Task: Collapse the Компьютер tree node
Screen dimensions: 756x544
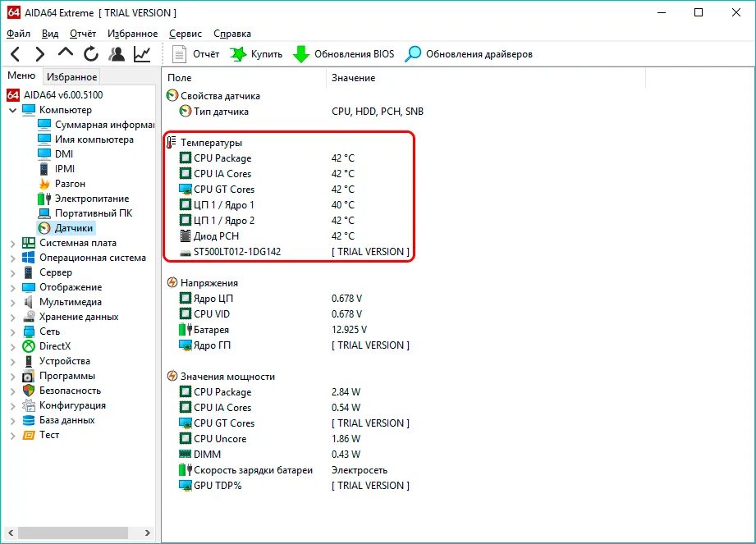Action: point(12,110)
